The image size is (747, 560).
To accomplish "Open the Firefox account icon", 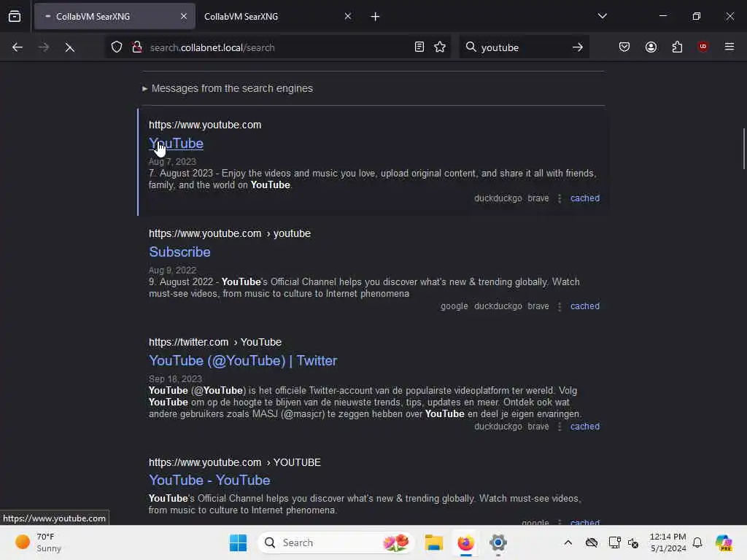I will pos(651,47).
